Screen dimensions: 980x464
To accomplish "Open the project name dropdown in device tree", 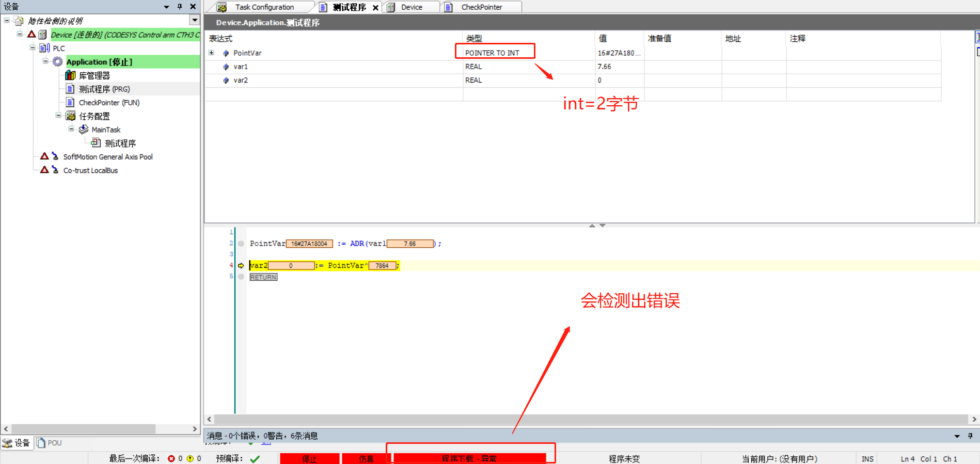I will tap(195, 20).
